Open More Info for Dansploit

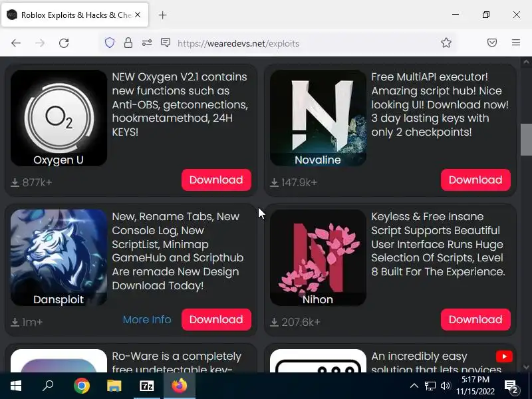147,320
